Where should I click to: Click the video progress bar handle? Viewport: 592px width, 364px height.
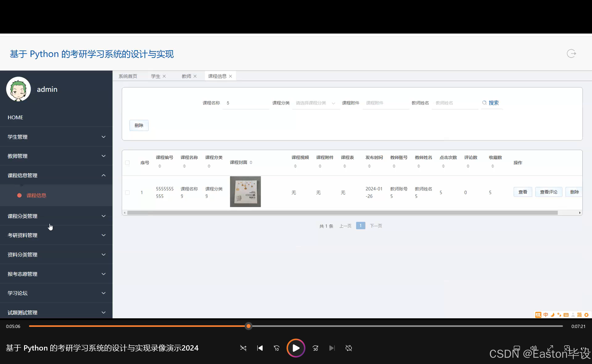click(x=248, y=326)
